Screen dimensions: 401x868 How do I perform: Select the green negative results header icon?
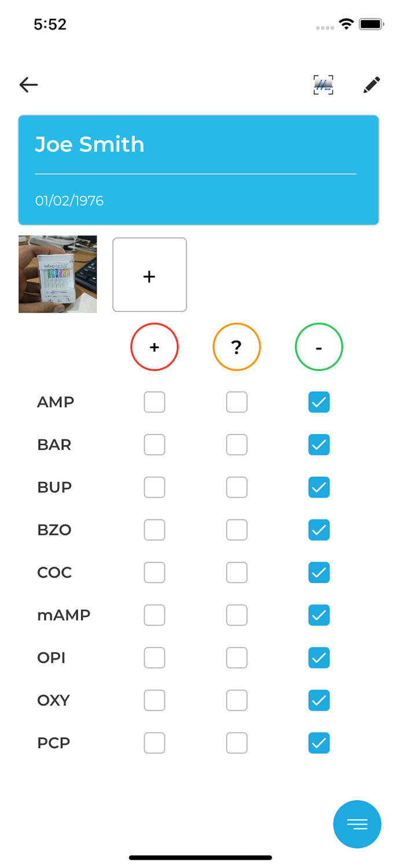click(x=319, y=347)
